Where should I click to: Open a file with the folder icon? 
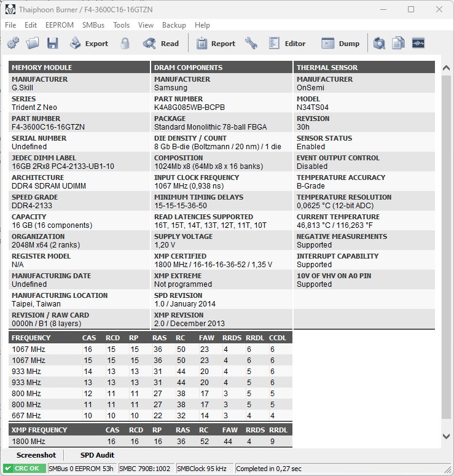tap(33, 44)
